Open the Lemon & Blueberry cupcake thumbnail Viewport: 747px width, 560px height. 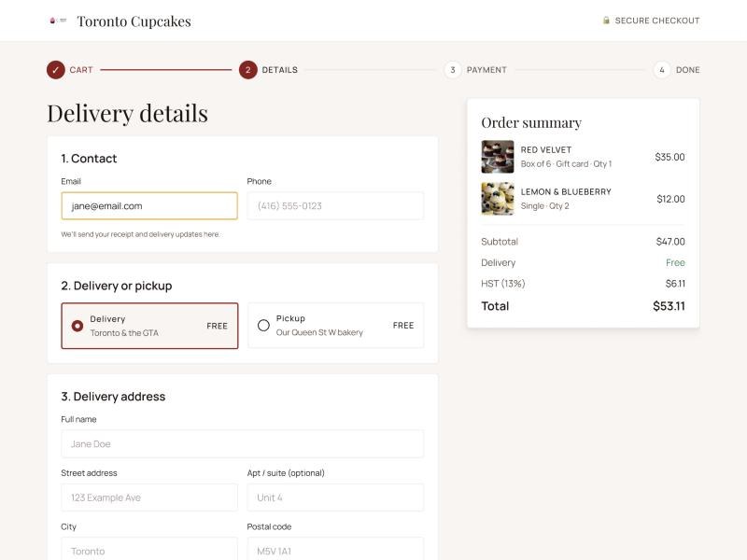point(498,199)
